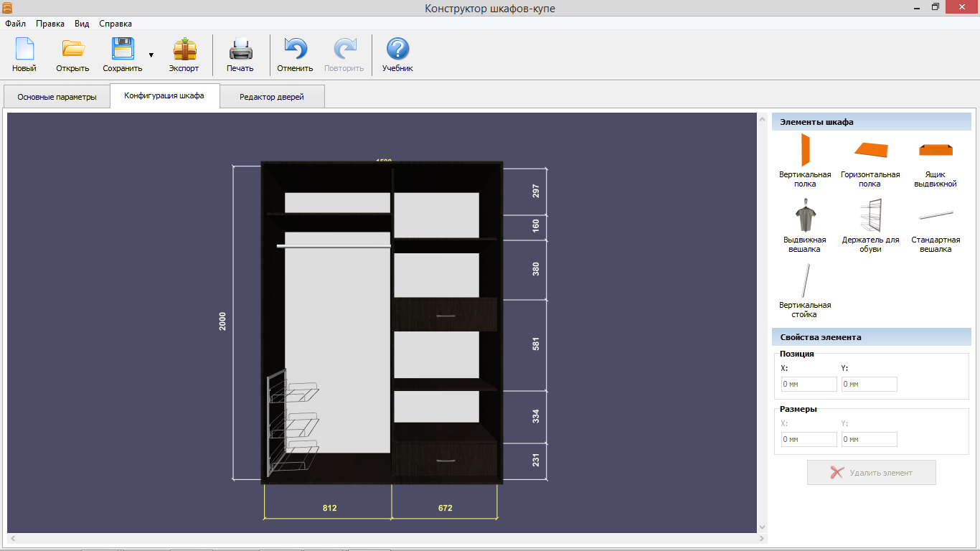Click the greyed Повторить redo icon
The height and width of the screenshot is (551, 980).
tap(344, 49)
